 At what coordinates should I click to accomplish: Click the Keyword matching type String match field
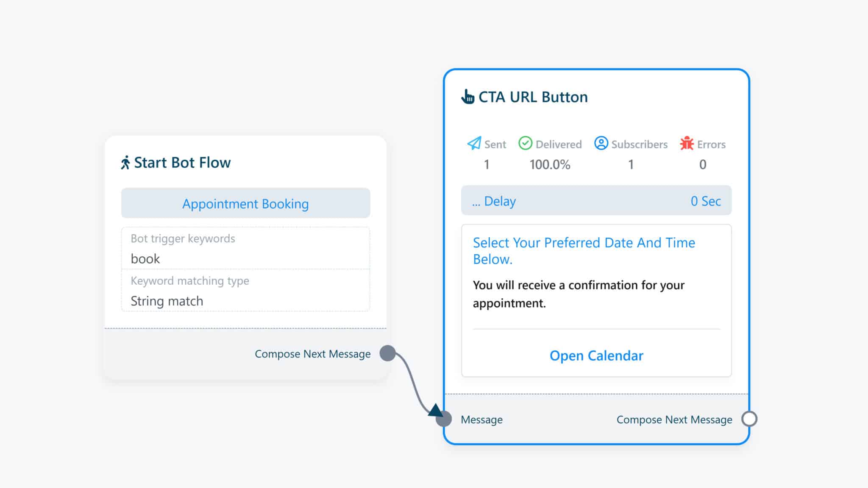(245, 291)
